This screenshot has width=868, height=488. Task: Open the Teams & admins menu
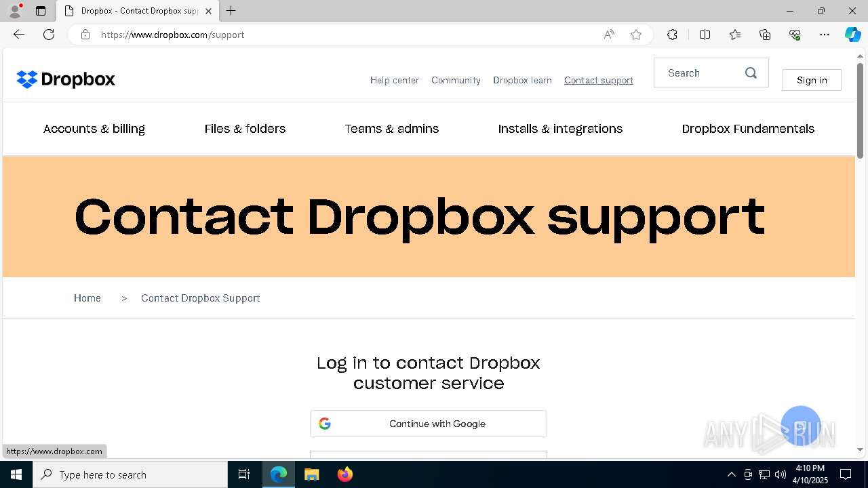point(392,129)
